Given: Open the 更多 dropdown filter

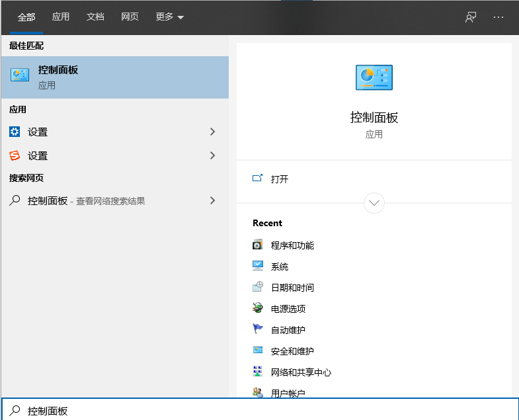Looking at the screenshot, I should point(169,17).
